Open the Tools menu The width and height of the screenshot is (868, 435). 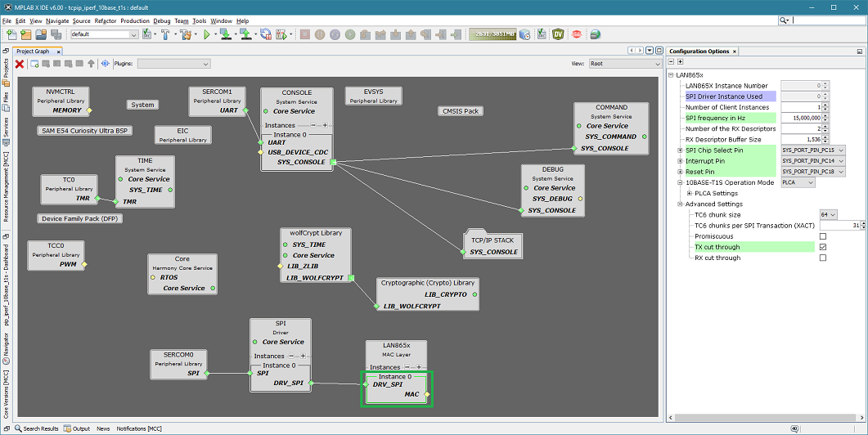coord(200,21)
